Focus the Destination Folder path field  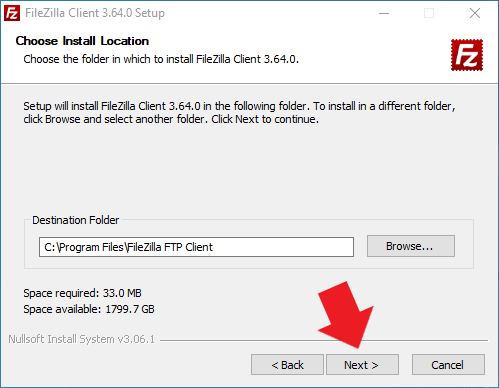[x=196, y=247]
